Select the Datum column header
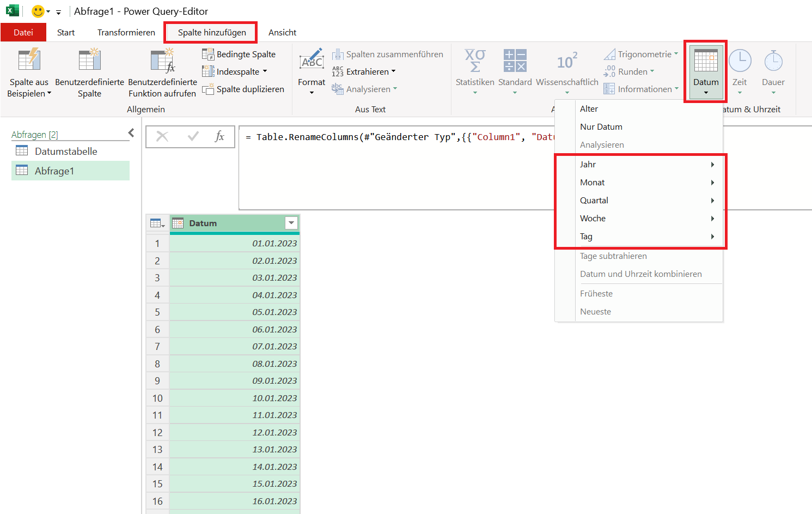 235,223
